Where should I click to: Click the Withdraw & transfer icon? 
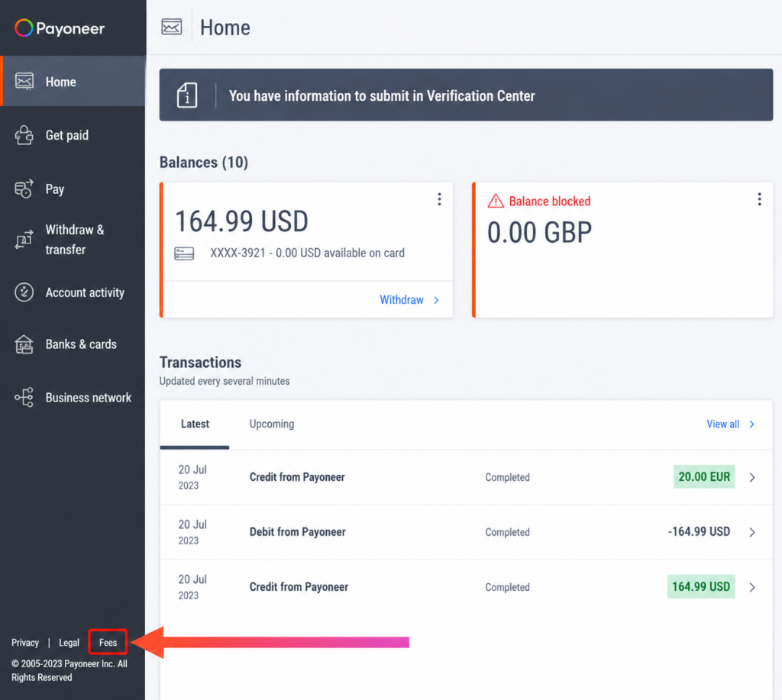(24, 240)
